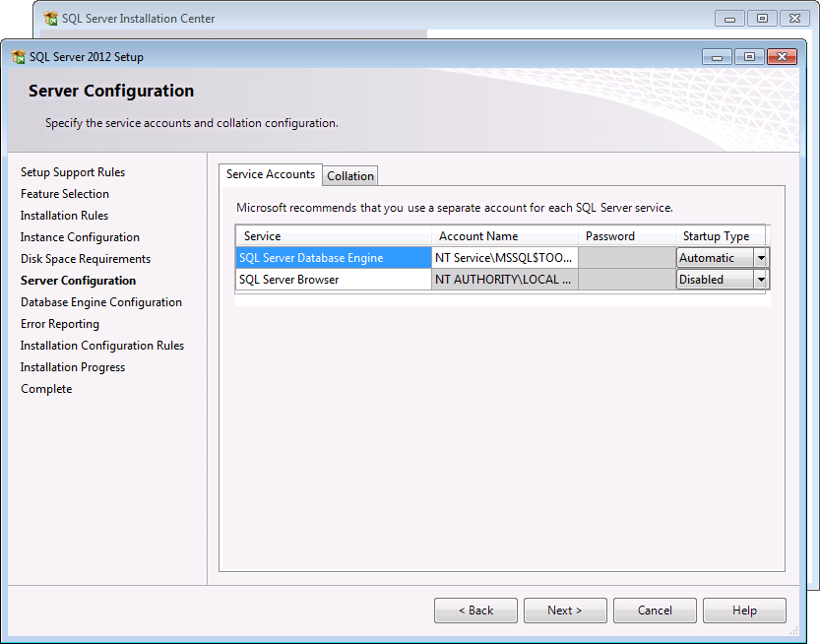This screenshot has width=820, height=644.
Task: Maximize the SQL Server Installation Center window
Action: (x=762, y=19)
